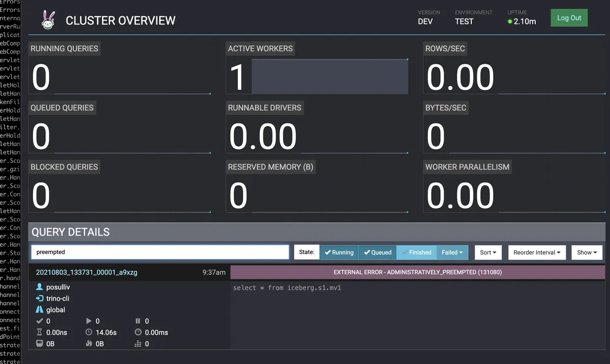Toggle the Queued state filter
The width and height of the screenshot is (610, 364).
pyautogui.click(x=378, y=252)
